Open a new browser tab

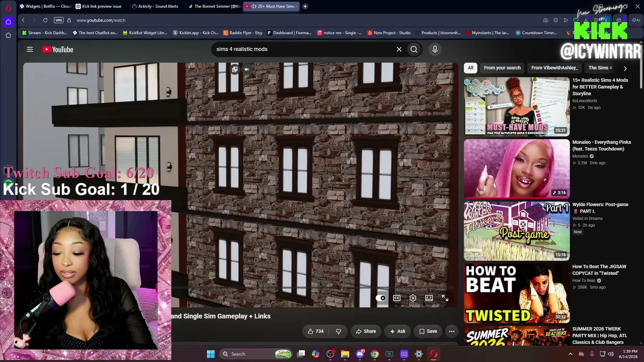305,7
